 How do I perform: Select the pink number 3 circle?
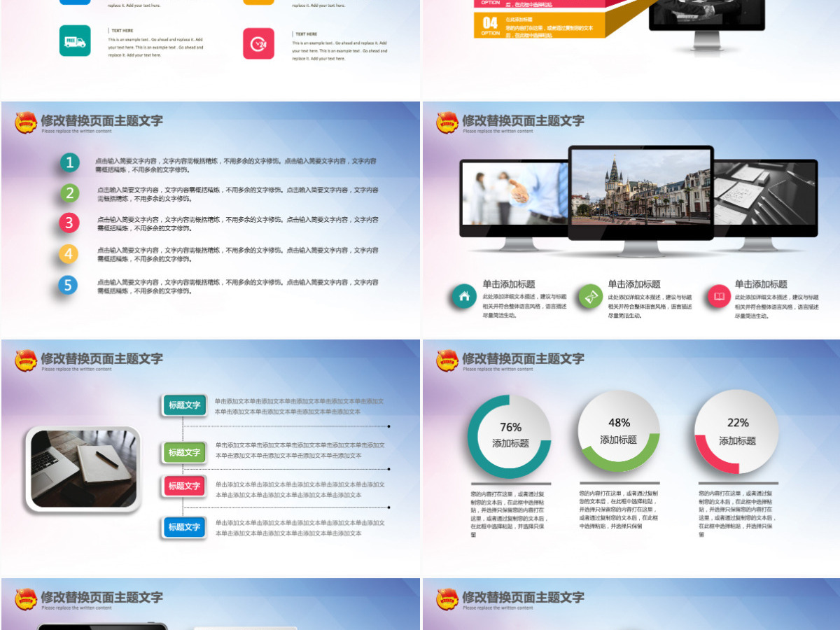coord(69,223)
